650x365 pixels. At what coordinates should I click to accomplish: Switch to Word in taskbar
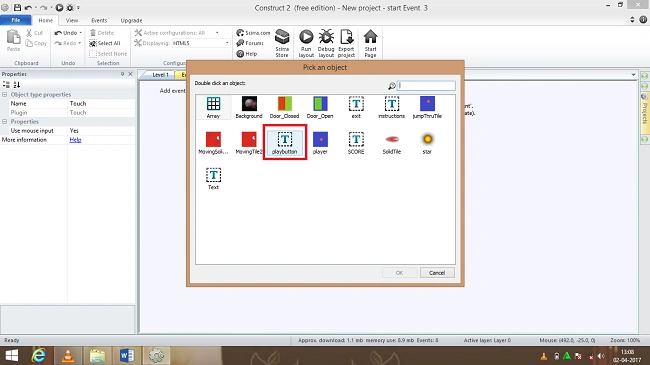tap(127, 356)
